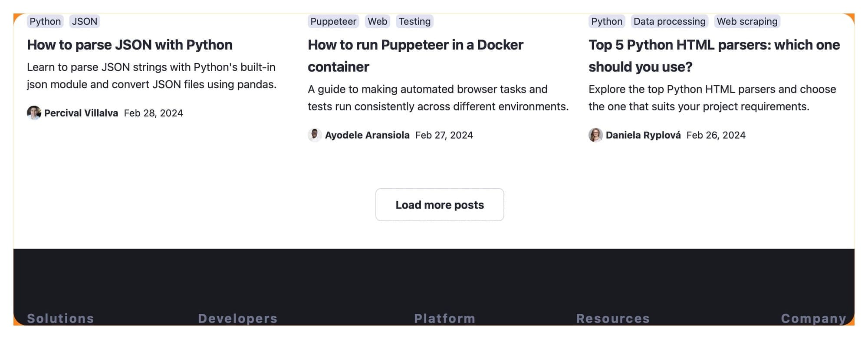Click the Solutions footer heading

coord(60,319)
